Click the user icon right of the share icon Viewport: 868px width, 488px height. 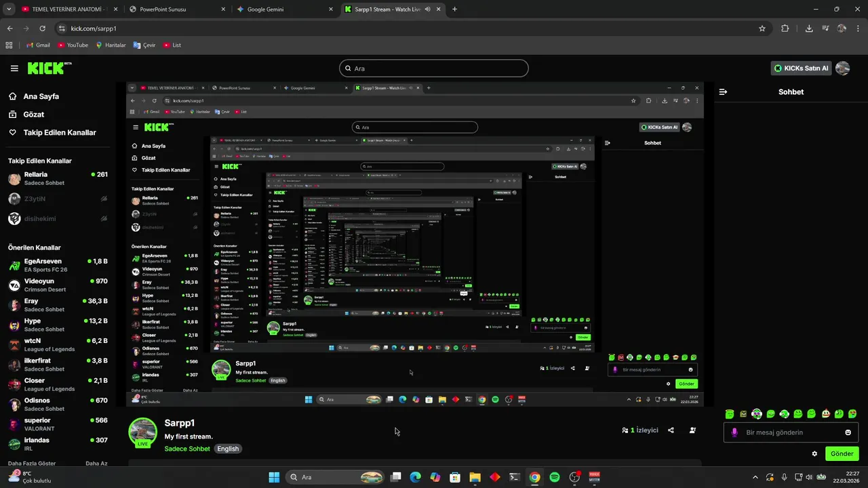click(x=692, y=430)
